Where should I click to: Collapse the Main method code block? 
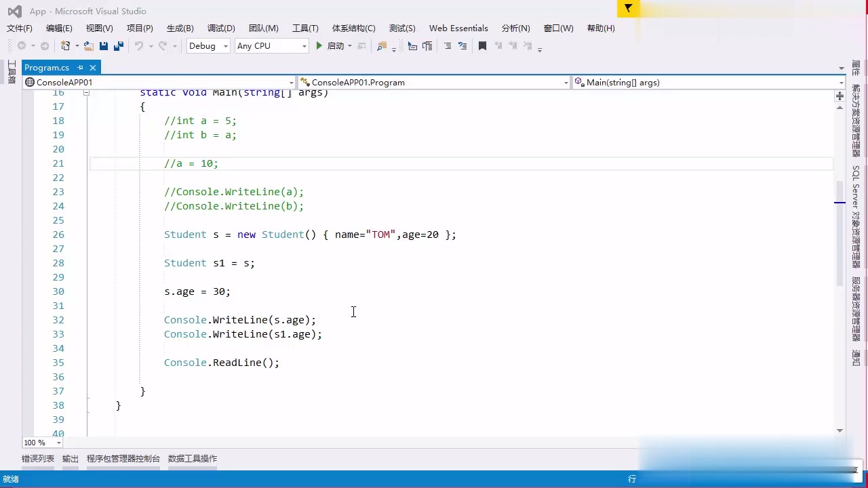pos(87,93)
